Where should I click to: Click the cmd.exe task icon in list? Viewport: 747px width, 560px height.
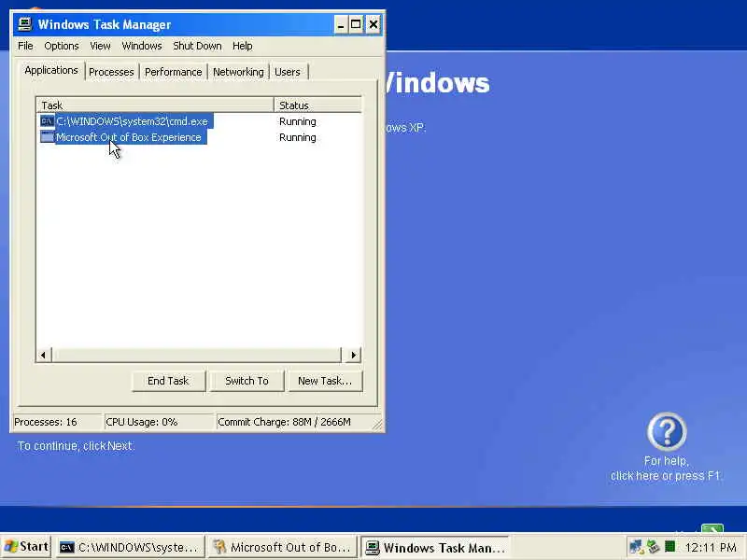[48, 121]
